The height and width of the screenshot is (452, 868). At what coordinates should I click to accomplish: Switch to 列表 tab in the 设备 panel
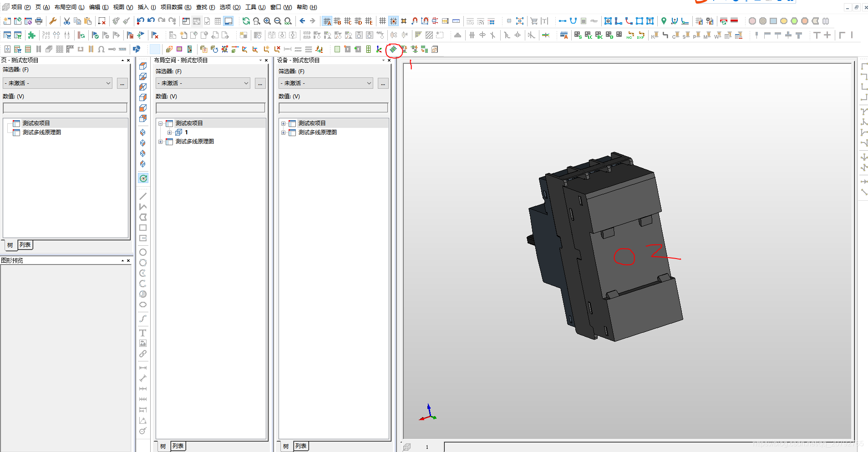pyautogui.click(x=301, y=446)
